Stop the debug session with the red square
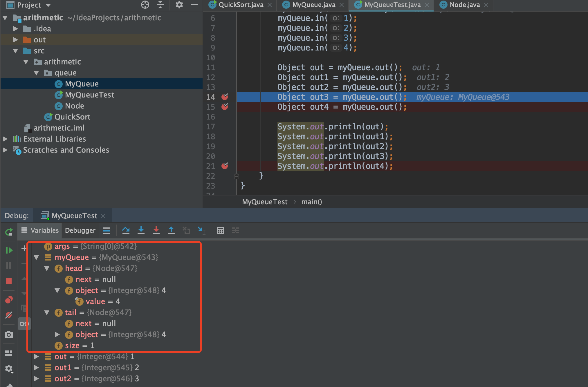This screenshot has width=588, height=387. 9,281
